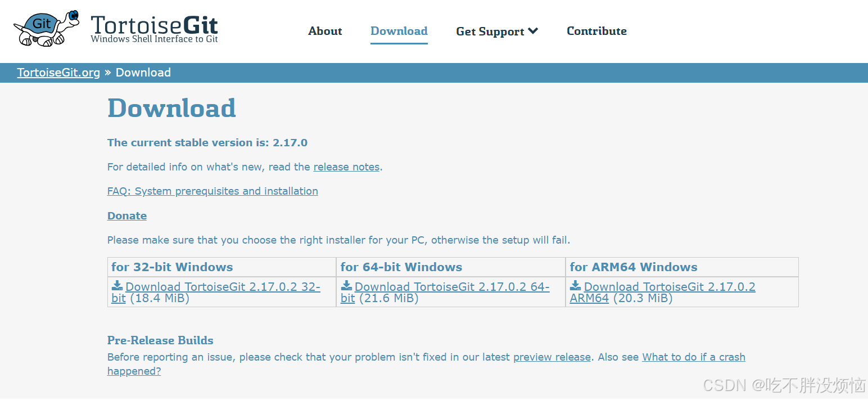Click the Donate link
The width and height of the screenshot is (868, 400).
tap(127, 215)
